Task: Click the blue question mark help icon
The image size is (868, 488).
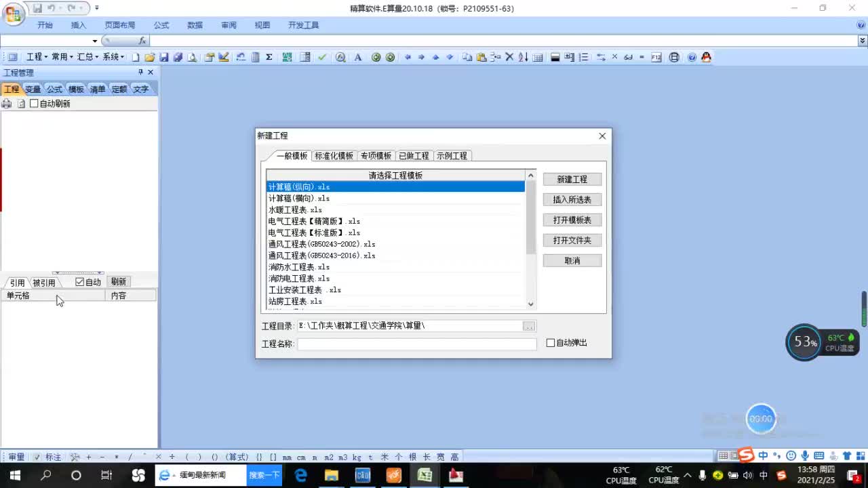Action: pos(692,58)
